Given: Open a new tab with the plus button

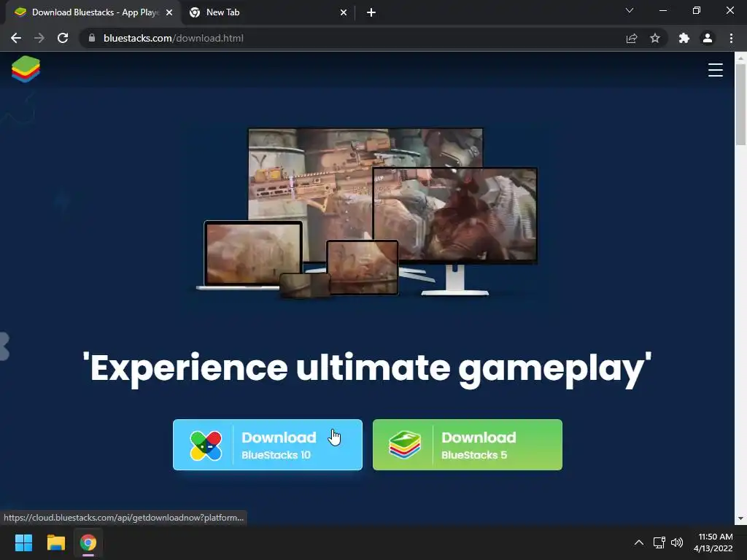Looking at the screenshot, I should pos(371,12).
